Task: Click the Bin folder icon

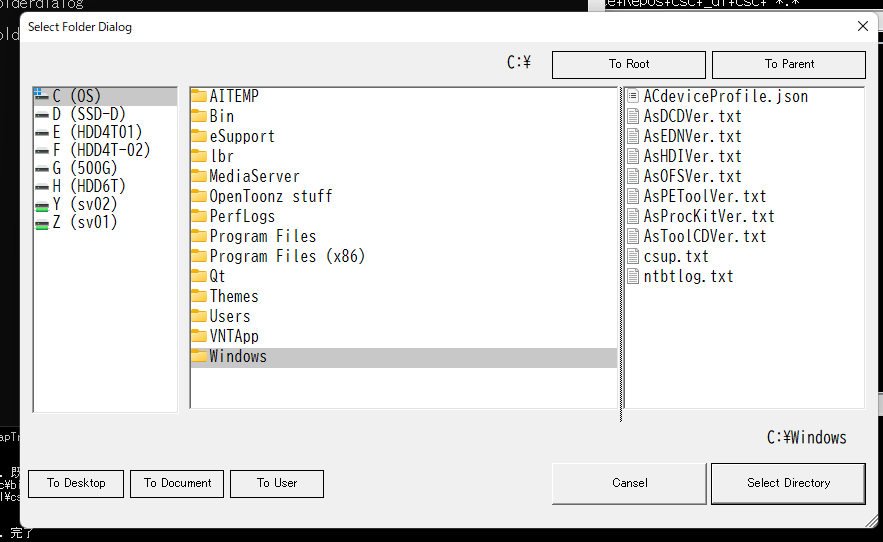Action: (x=199, y=116)
